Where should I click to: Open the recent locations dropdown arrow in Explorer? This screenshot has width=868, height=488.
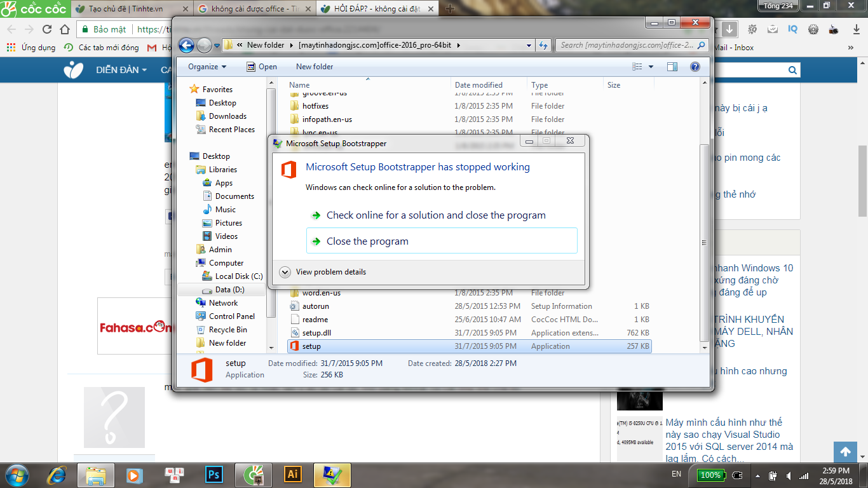click(216, 46)
